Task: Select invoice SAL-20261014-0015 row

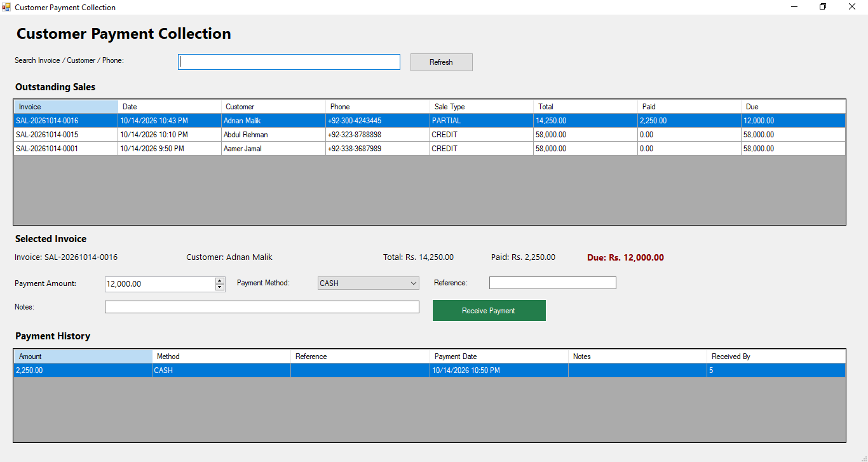Action: (x=430, y=135)
